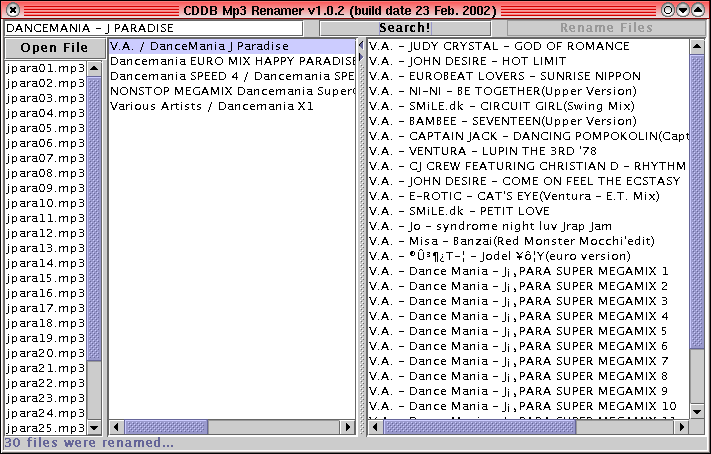Screen dimensions: 711x454
Task: Click track list scroll-down arrow
Action: tap(696, 411)
